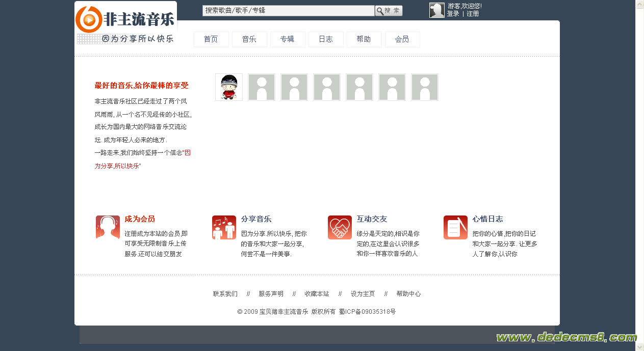Viewport: 644px width, 351px height.
Task: Open the 联系我们 footer link
Action: 225,294
